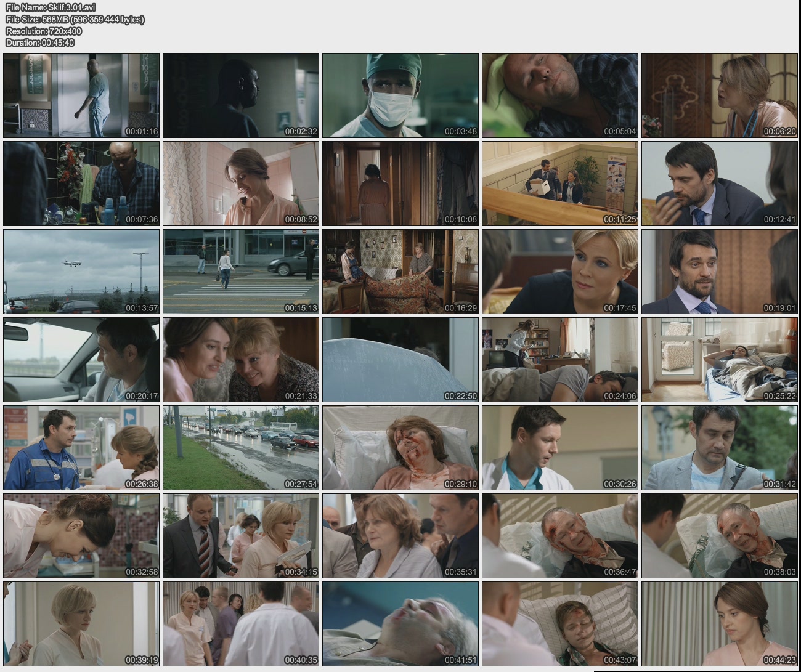Select the final frame at 00:44:23

point(719,624)
